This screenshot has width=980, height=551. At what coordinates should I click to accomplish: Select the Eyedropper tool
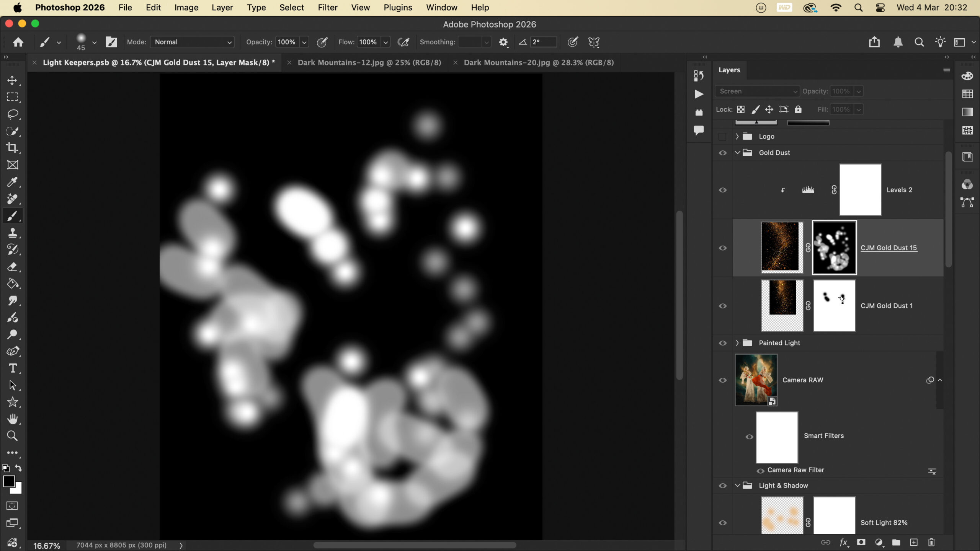[x=12, y=182]
